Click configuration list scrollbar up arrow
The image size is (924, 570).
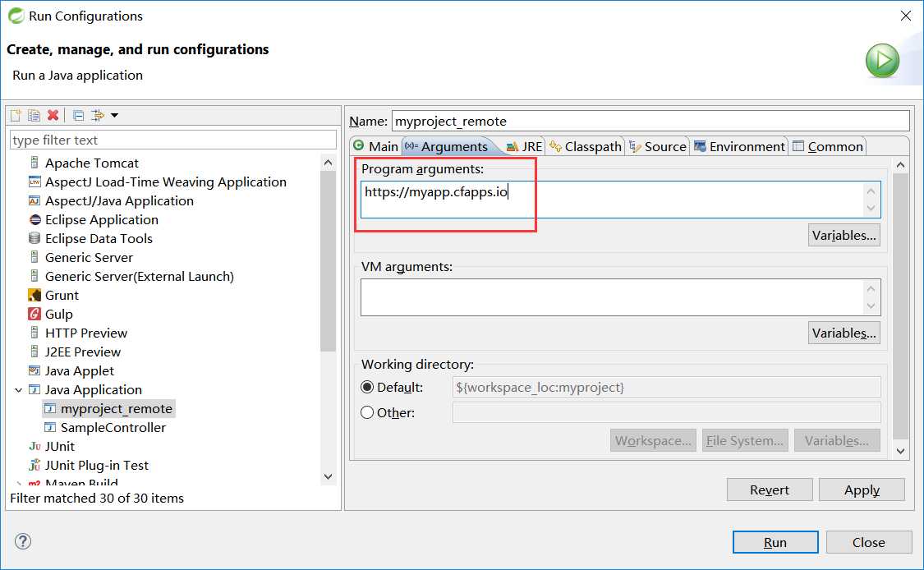[x=329, y=162]
